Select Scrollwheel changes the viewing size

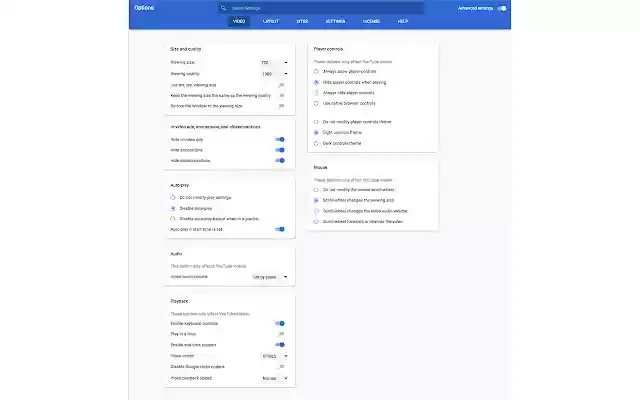coord(316,200)
